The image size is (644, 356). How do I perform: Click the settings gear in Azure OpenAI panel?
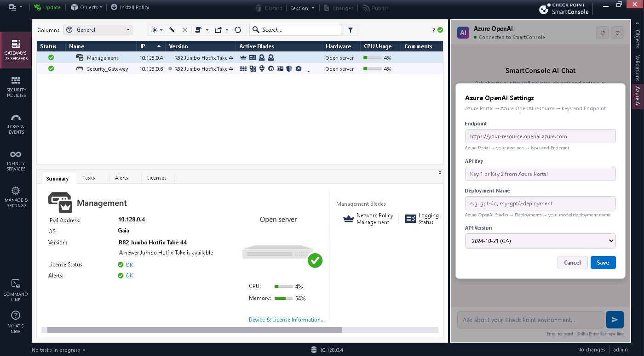click(617, 33)
